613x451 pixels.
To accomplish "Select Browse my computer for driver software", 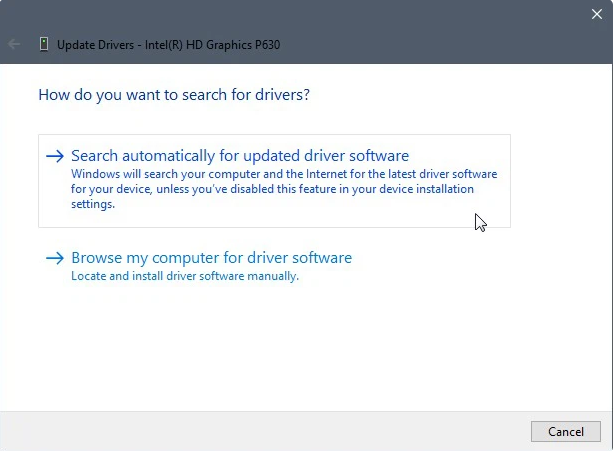I will point(211,258).
